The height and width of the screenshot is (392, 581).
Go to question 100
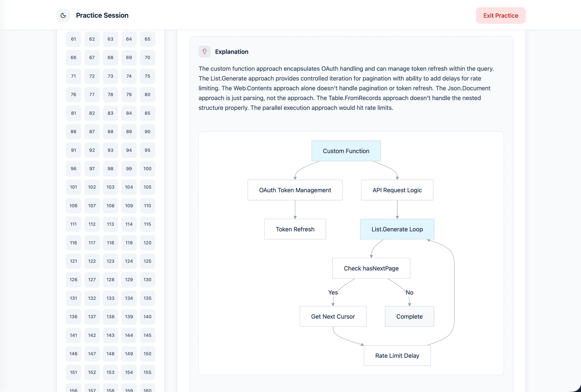tap(147, 169)
